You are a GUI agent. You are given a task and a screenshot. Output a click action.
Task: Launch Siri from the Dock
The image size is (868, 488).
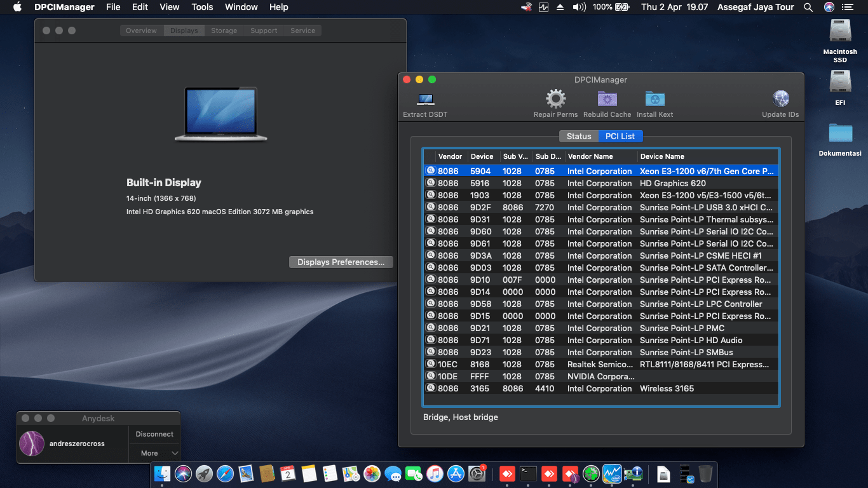tap(184, 473)
